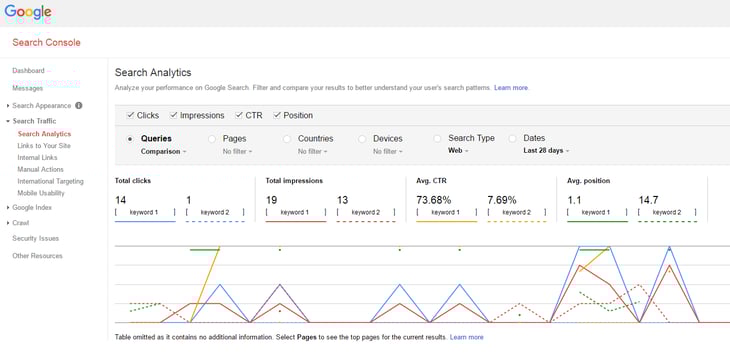Click the Avg. position value 14.7
The width and height of the screenshot is (730, 360).
648,200
